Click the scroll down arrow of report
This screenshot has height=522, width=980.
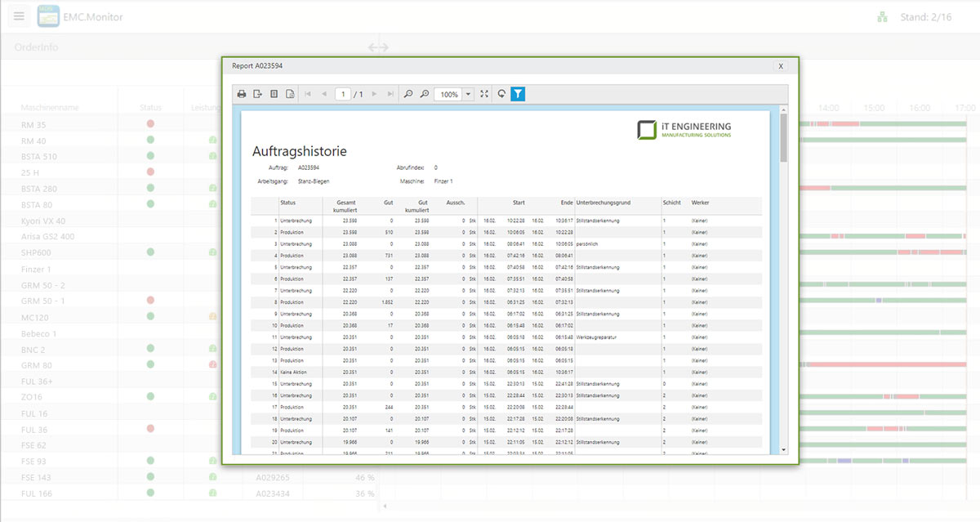(x=784, y=449)
